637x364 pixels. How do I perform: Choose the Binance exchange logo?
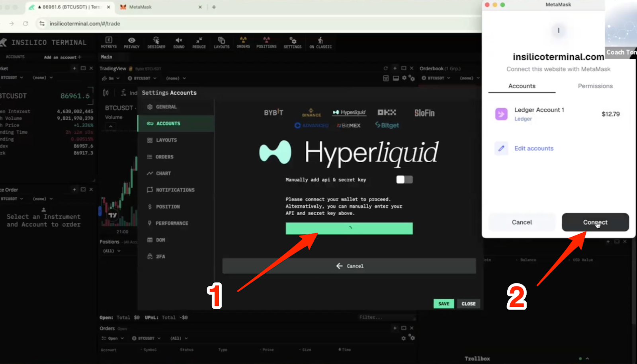click(311, 113)
